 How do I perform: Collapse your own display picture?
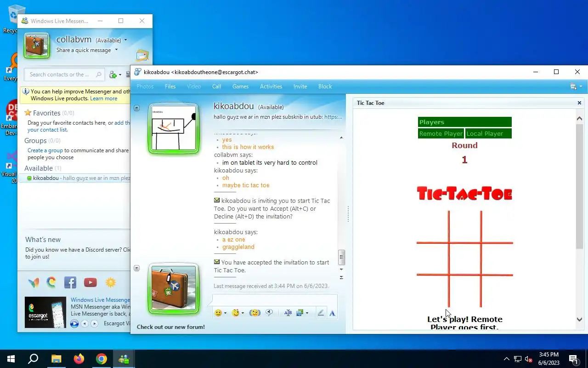tap(136, 268)
